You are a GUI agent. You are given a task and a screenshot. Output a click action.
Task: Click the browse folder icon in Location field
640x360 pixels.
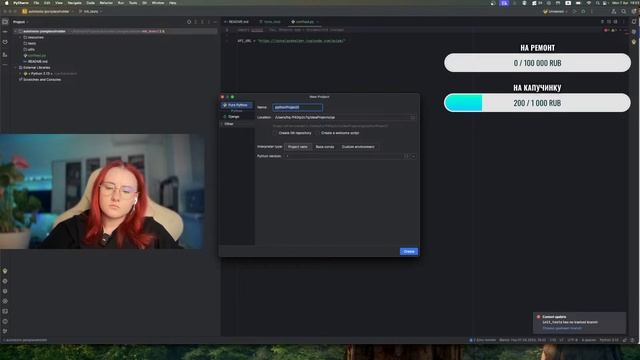413,118
